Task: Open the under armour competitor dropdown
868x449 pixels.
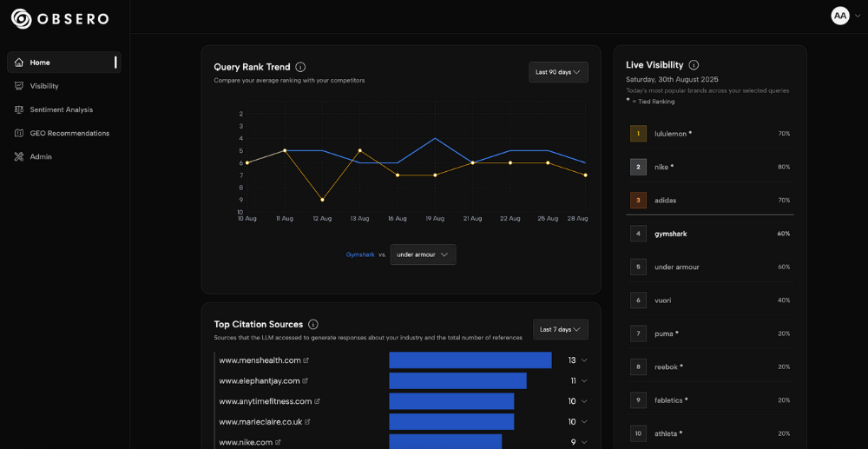Action: (423, 254)
